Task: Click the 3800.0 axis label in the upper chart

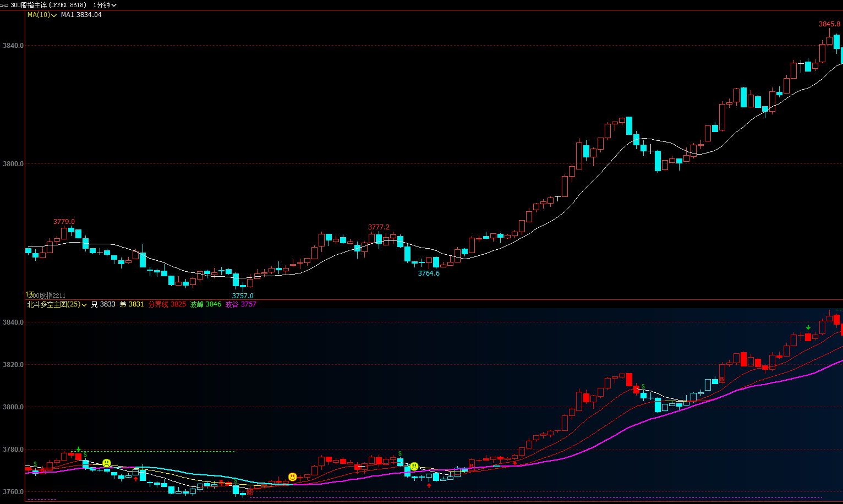Action: 13,164
